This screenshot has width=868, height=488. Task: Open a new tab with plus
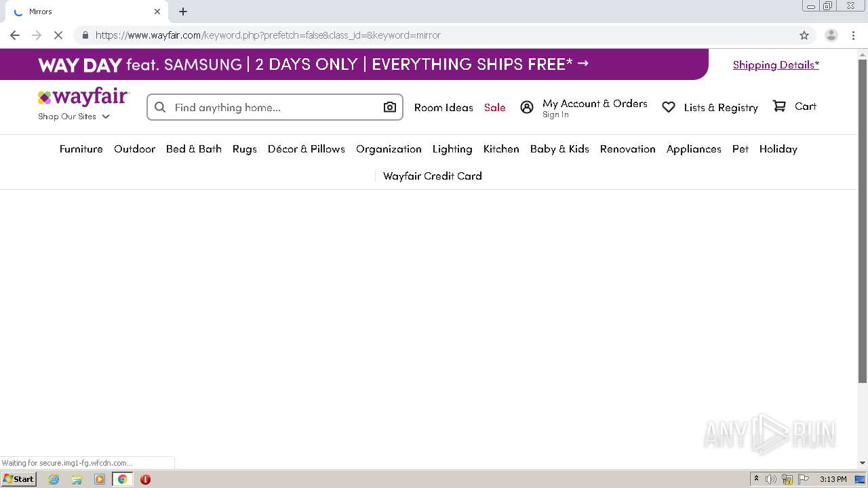[x=183, y=12]
